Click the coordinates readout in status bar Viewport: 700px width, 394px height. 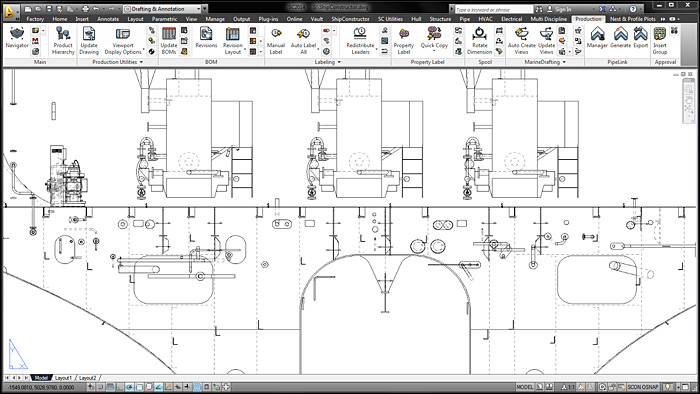pos(42,387)
